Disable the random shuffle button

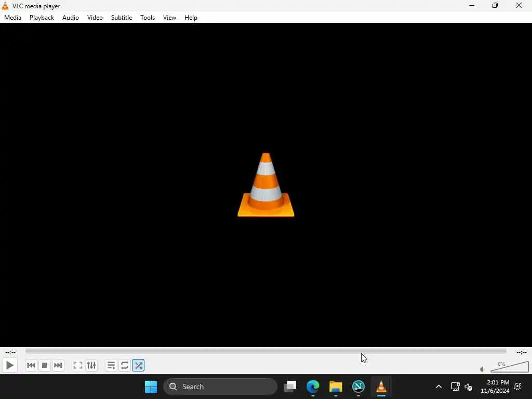tap(138, 365)
